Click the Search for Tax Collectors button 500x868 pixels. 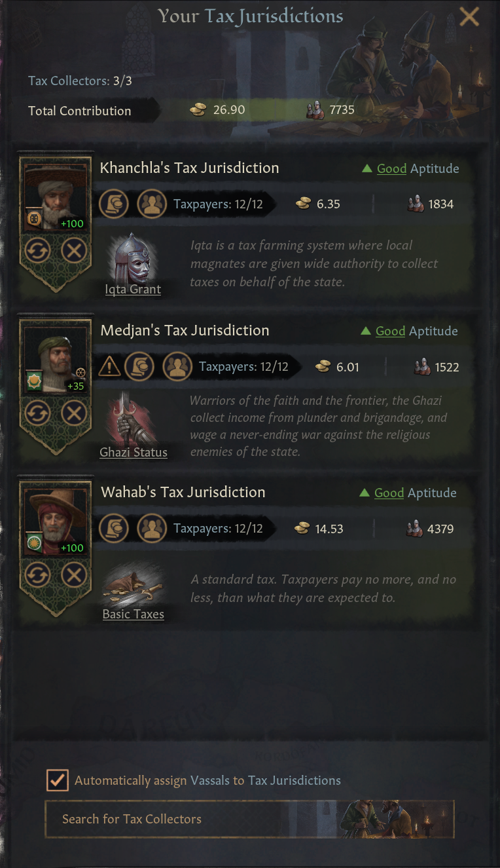coord(249,819)
